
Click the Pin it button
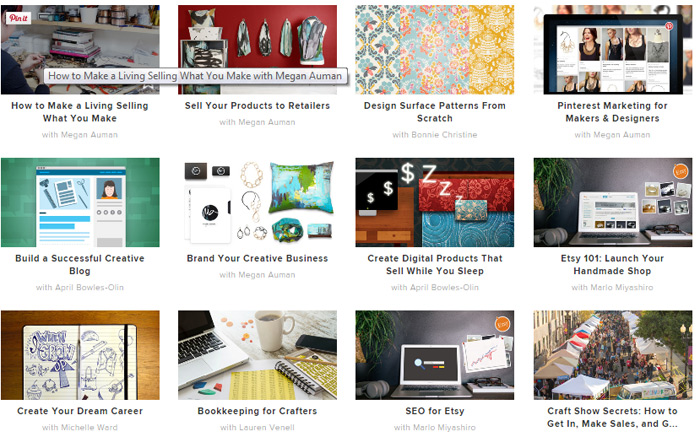point(18,18)
